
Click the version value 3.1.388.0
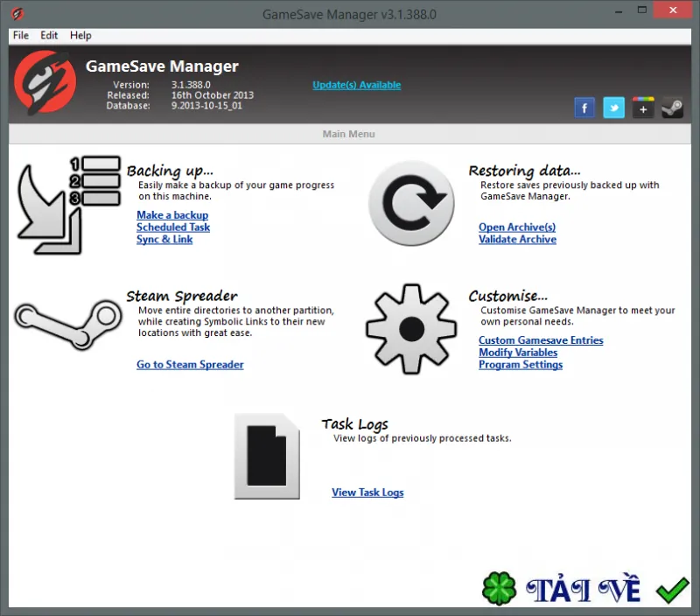pos(191,85)
